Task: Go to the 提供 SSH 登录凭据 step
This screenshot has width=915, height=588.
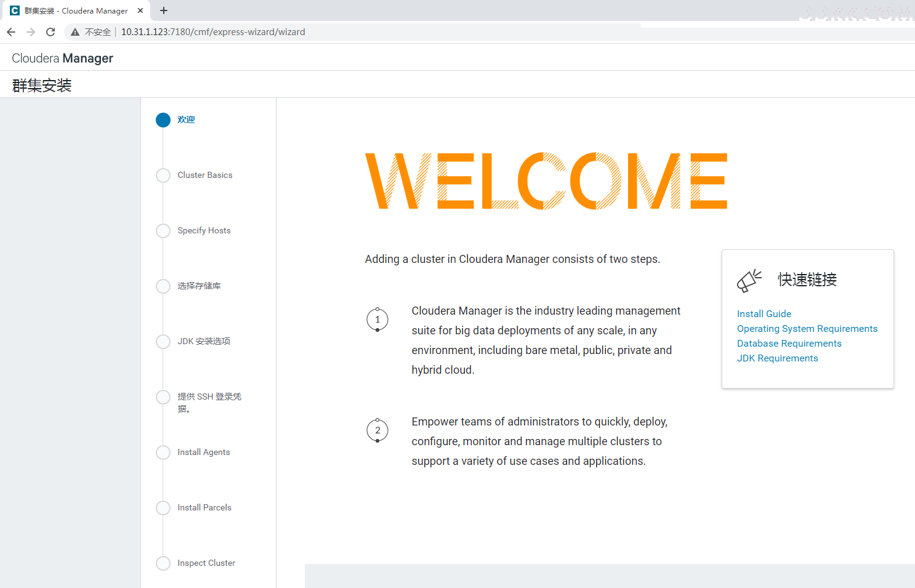Action: click(x=209, y=403)
